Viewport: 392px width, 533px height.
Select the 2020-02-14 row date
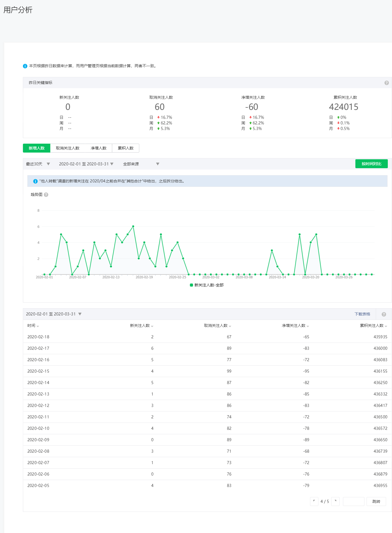(x=38, y=383)
